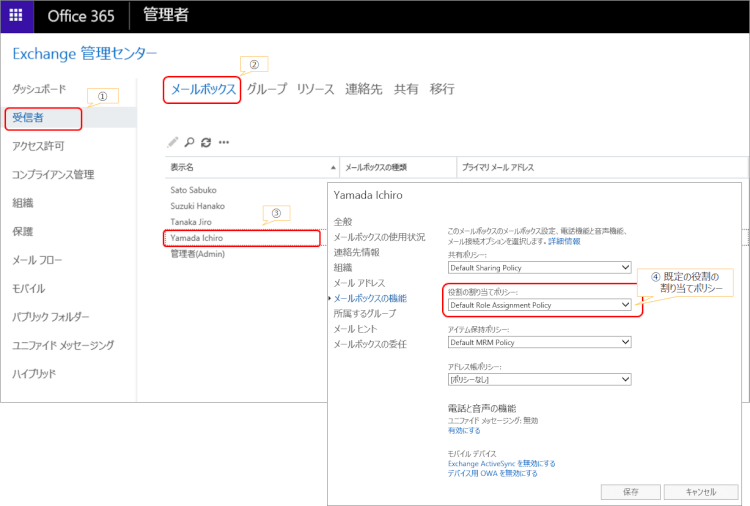Click デバイス用 OWA を無効にする link
The image size is (750, 506).
click(493, 473)
